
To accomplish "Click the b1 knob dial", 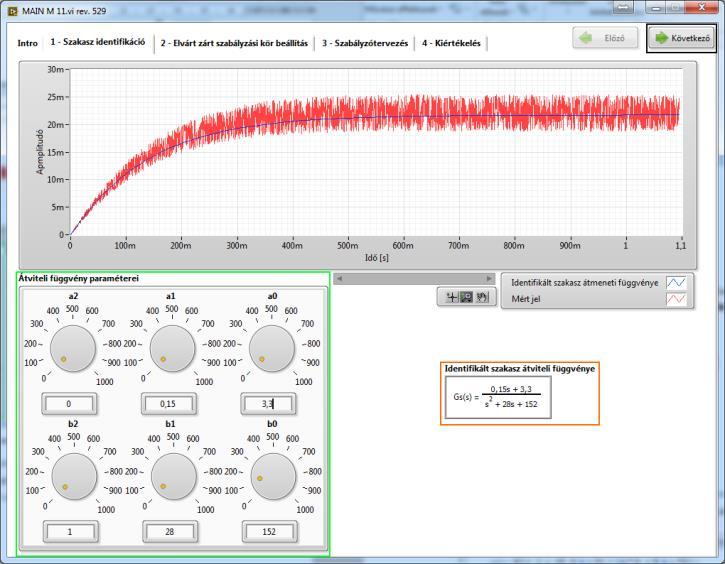I will 173,477.
